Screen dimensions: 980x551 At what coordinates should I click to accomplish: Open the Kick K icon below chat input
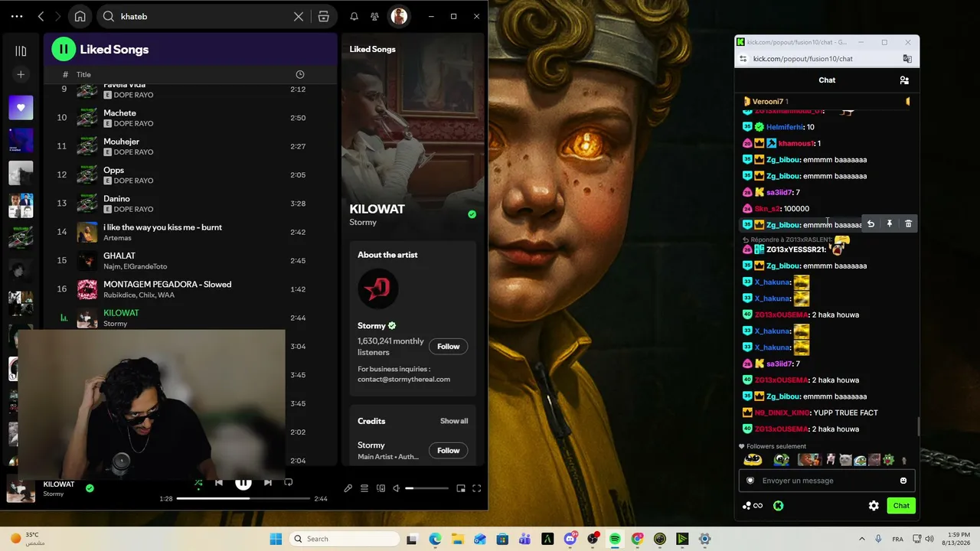(x=778, y=506)
